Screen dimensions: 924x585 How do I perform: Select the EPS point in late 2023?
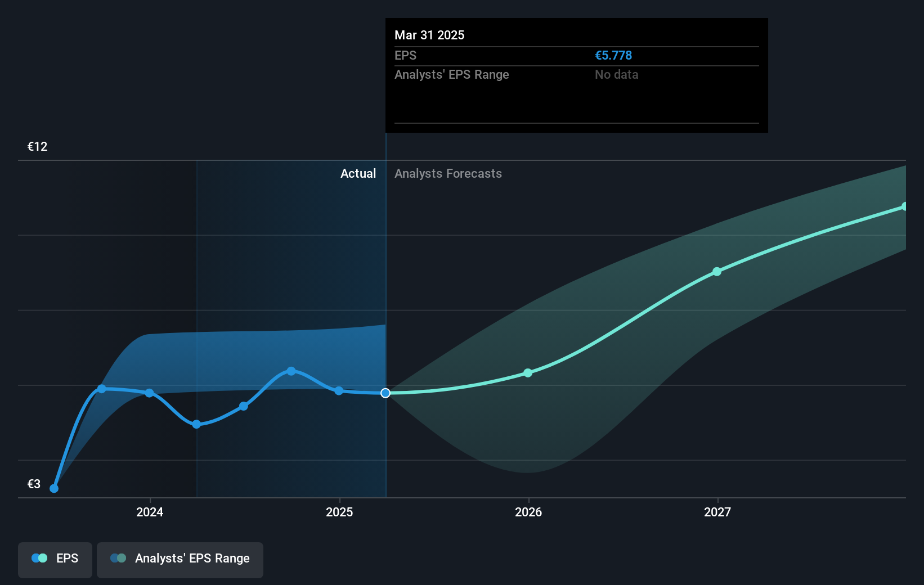102,389
